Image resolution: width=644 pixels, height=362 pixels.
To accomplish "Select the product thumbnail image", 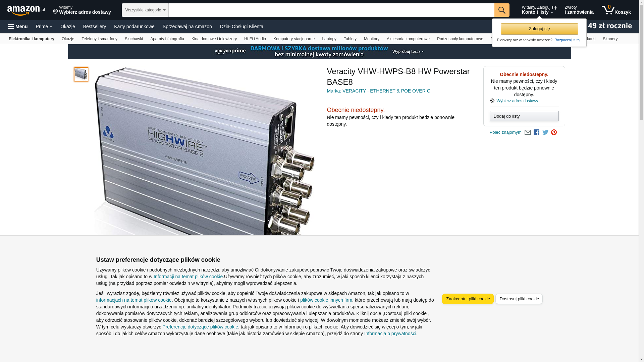I will click(x=81, y=74).
